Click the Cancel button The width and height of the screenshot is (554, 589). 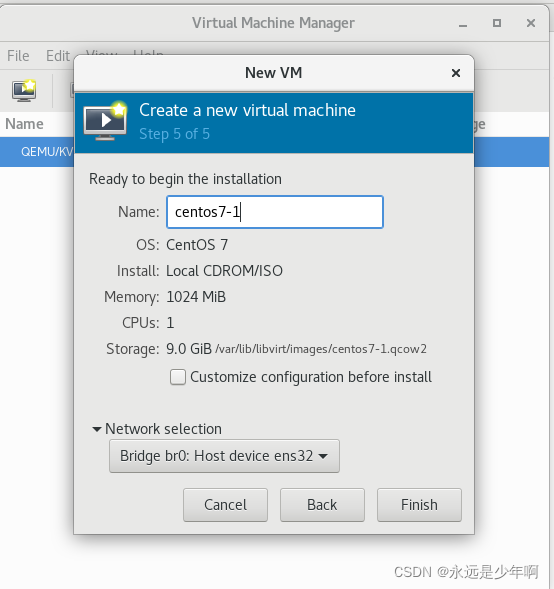(225, 505)
